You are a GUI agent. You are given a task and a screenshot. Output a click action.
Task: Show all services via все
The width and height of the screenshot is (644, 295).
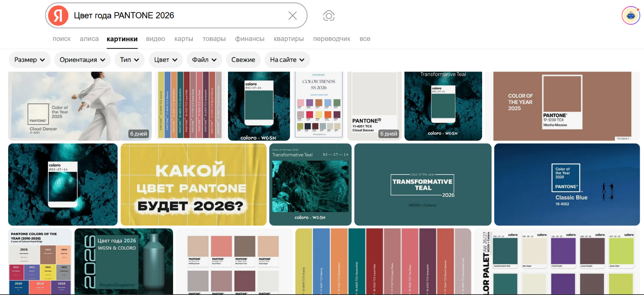click(x=365, y=39)
